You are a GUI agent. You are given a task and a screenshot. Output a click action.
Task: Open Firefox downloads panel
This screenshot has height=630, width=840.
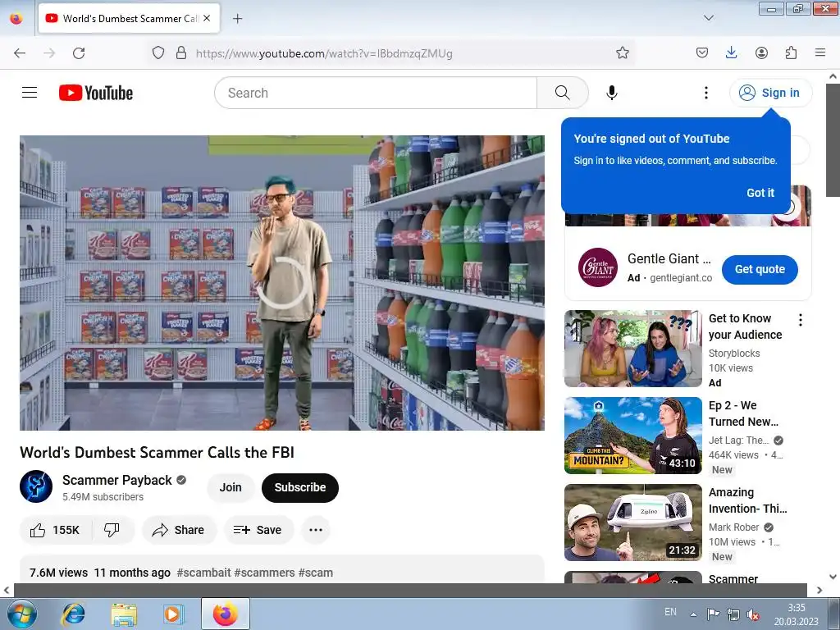point(731,52)
